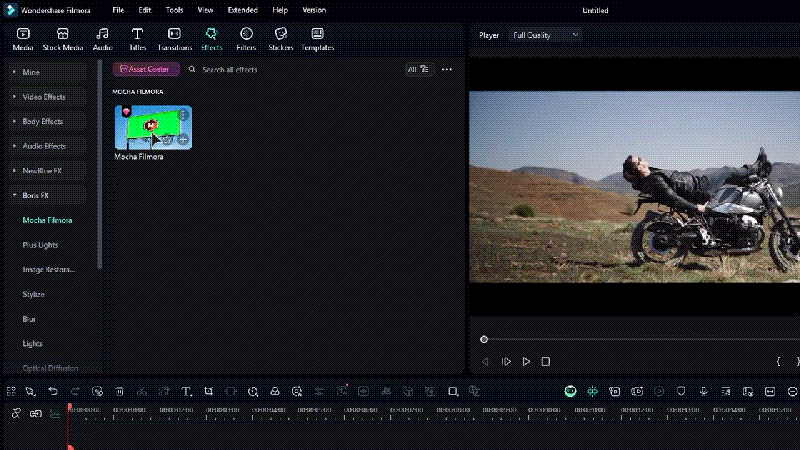Click the previous frame button
800x450 pixels.
485,361
